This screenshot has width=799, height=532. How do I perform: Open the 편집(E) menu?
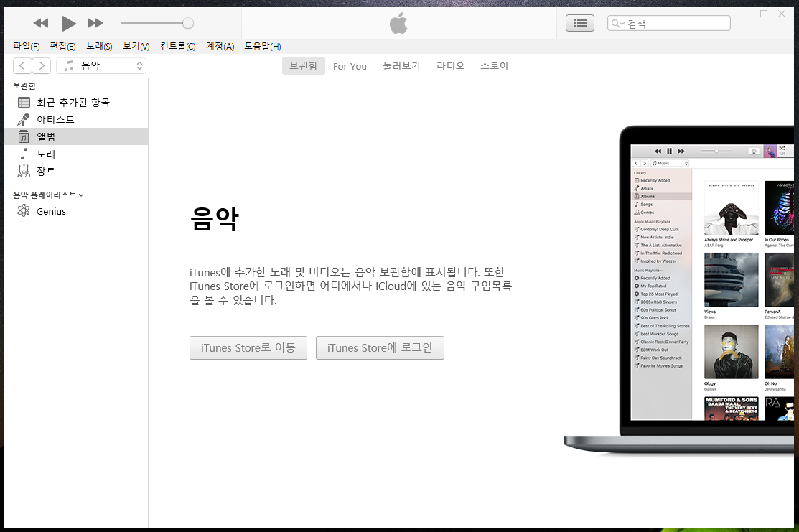[x=62, y=47]
